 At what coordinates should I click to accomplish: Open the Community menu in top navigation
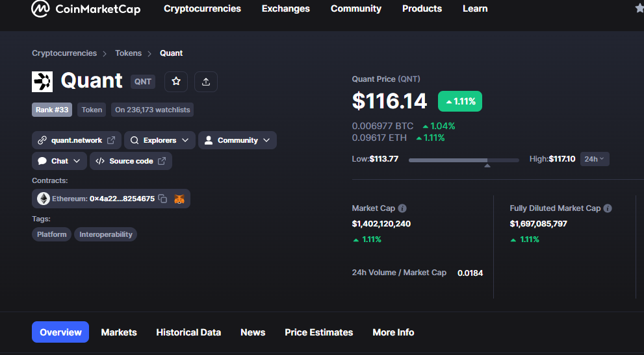click(x=356, y=8)
